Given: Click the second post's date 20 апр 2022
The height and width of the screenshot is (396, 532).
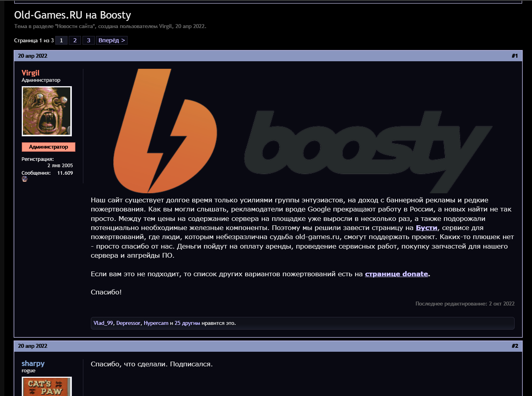Looking at the screenshot, I should [33, 346].
